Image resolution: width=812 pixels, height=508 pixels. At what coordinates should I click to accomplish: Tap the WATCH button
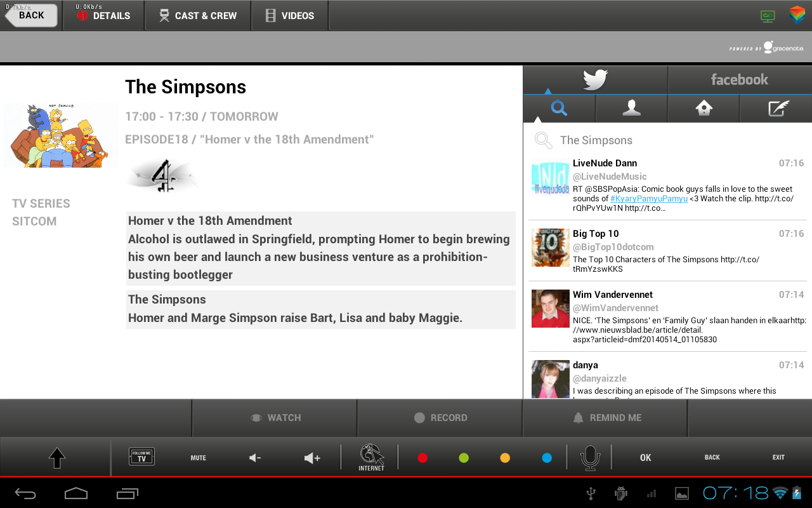pos(275,418)
